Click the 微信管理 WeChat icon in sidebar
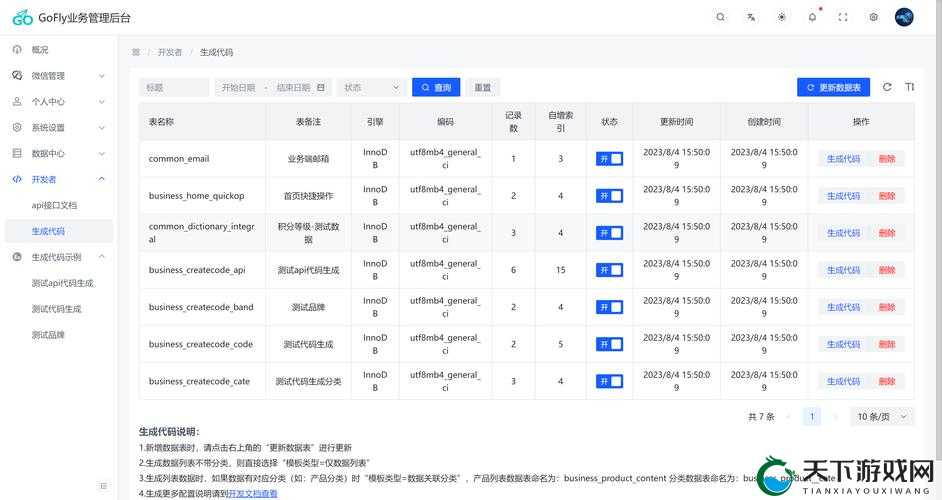 pos(17,76)
